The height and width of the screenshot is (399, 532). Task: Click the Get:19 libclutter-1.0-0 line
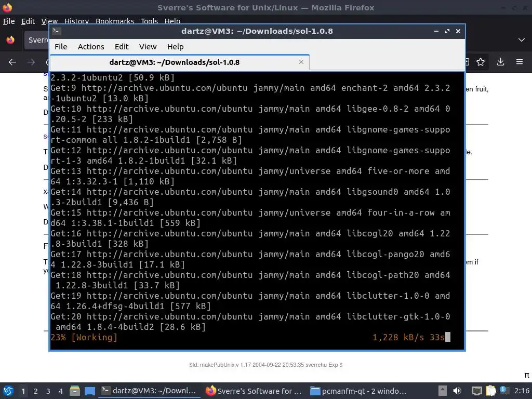click(250, 301)
